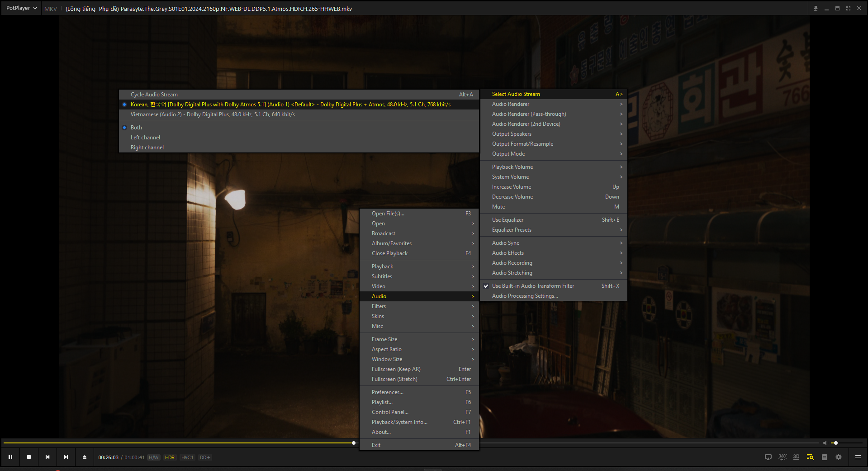Viewport: 868px width, 471px height.
Task: Click Increase Volume
Action: point(554,187)
